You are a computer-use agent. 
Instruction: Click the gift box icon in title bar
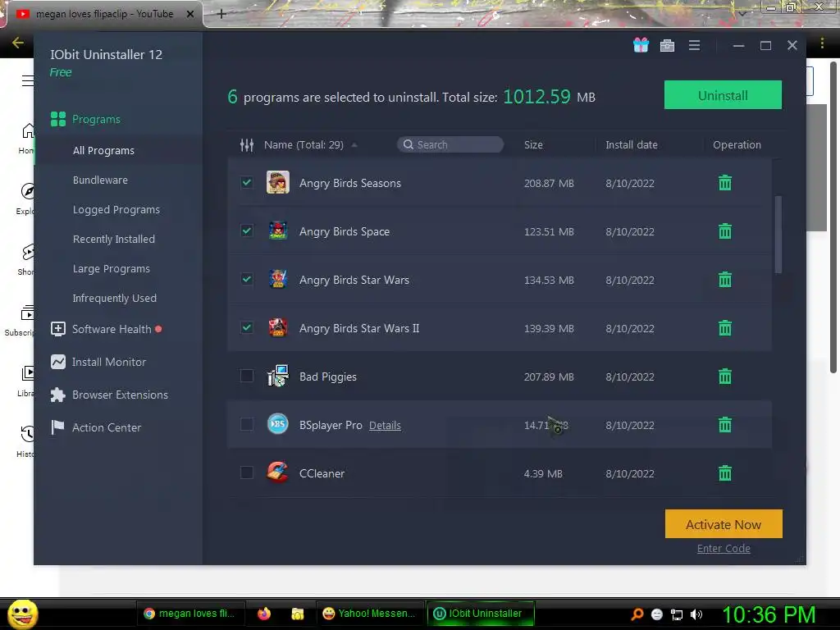point(641,45)
